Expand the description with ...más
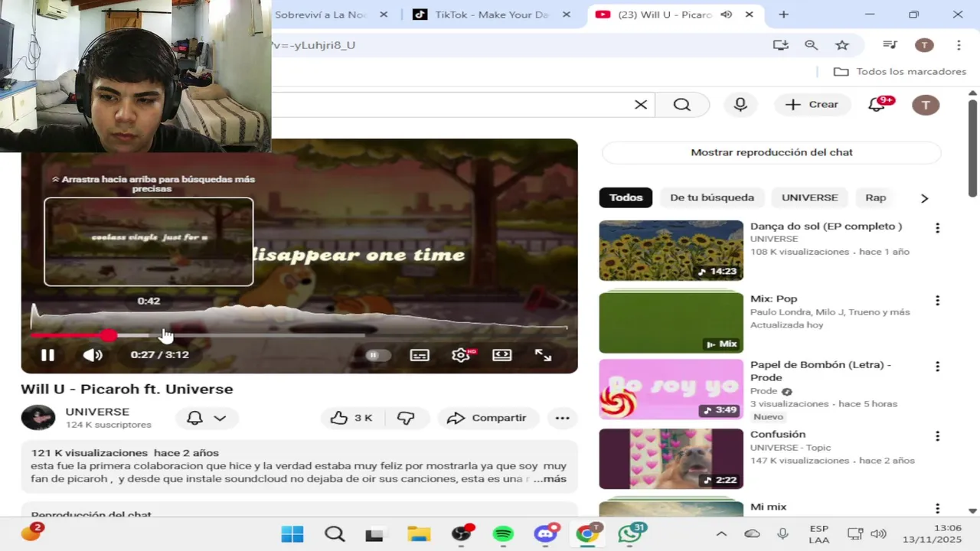 click(550, 479)
